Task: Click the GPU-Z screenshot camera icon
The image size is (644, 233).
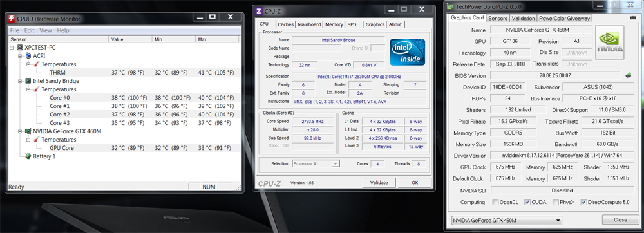Action: [632, 18]
